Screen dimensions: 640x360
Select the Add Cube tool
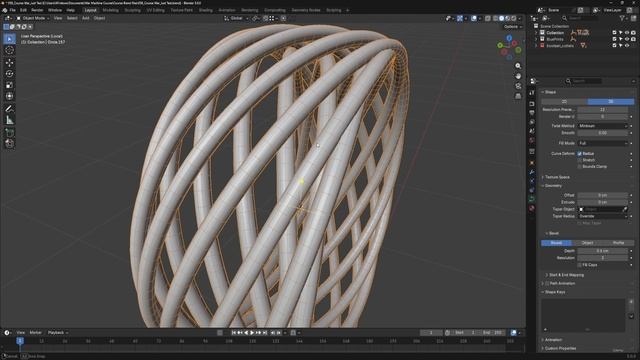point(9,132)
